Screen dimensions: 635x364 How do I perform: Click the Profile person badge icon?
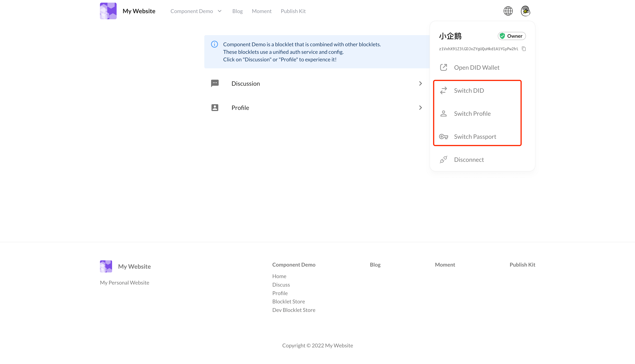[x=215, y=107]
